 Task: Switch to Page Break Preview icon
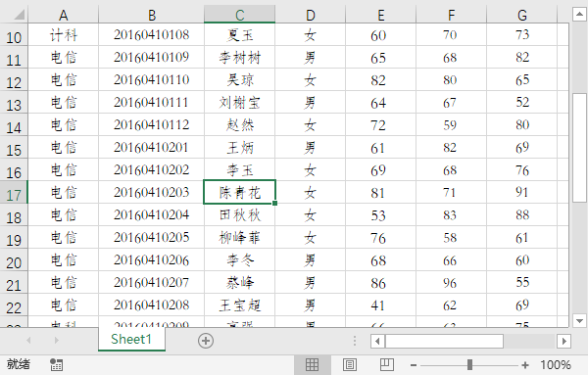[387, 364]
